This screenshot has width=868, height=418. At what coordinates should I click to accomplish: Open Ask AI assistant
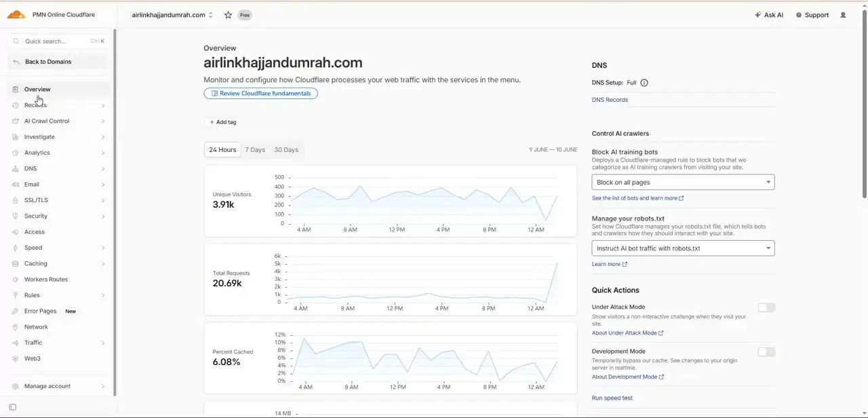coord(769,15)
